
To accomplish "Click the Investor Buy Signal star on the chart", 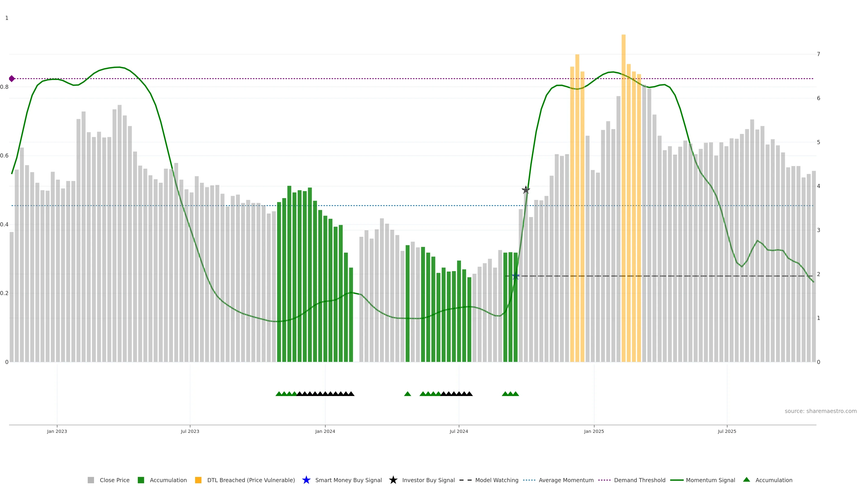I will coord(526,190).
